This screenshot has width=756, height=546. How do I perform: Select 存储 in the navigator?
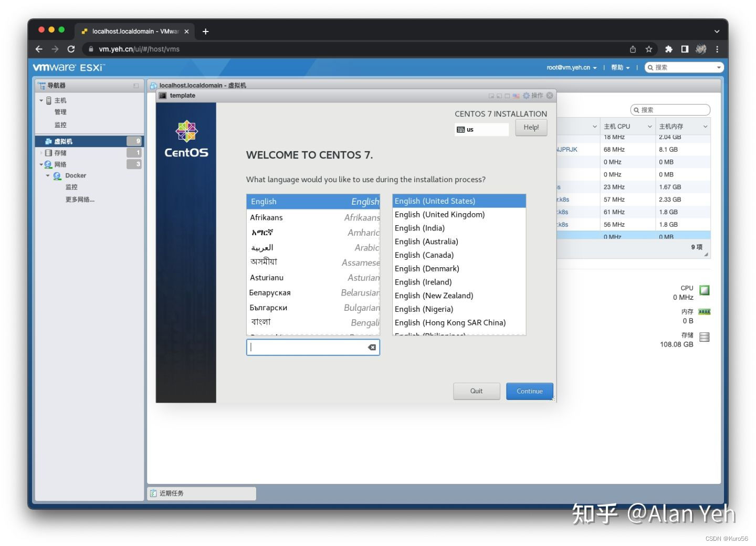60,153
